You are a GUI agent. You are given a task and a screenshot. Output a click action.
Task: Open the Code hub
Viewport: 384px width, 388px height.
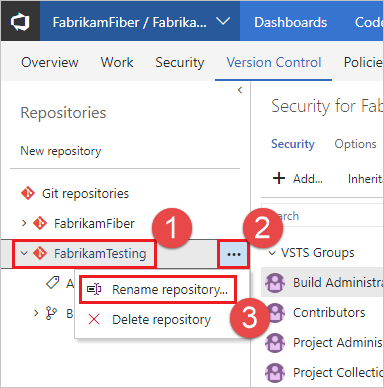369,22
